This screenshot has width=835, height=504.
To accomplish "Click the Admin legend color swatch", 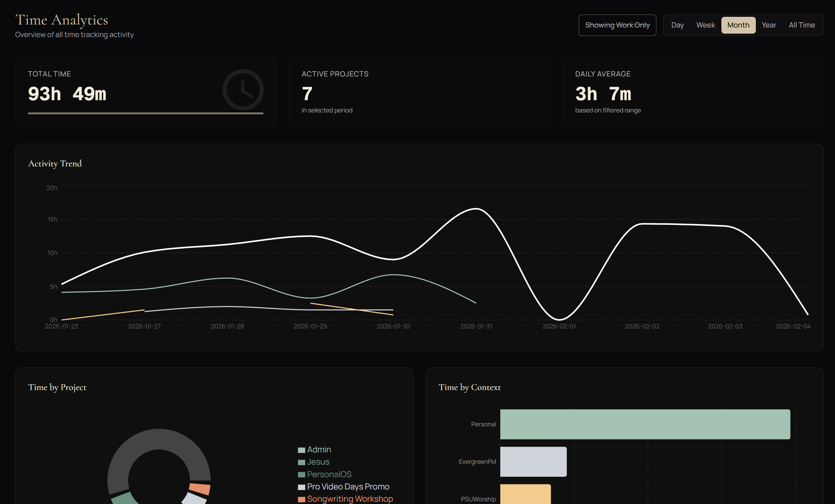I will click(x=301, y=450).
